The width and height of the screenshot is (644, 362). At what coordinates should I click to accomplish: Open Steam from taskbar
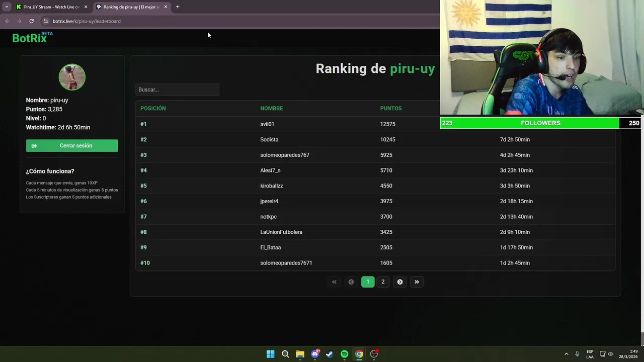tap(330, 354)
